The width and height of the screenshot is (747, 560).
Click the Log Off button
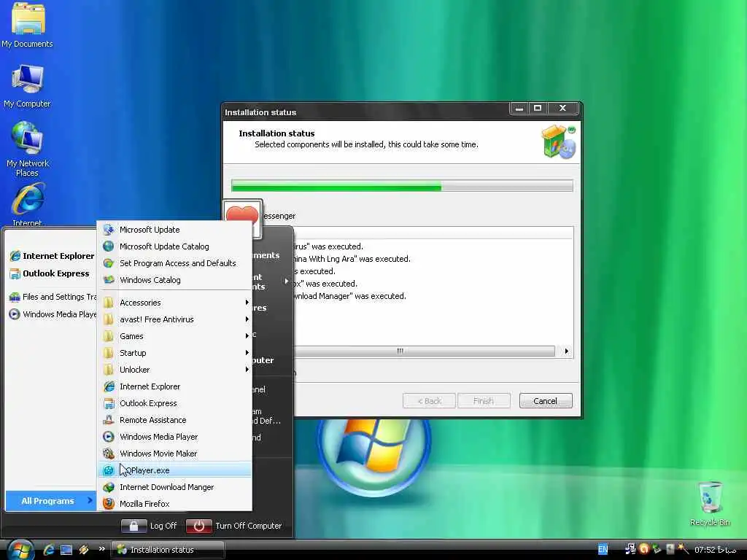[x=149, y=526]
